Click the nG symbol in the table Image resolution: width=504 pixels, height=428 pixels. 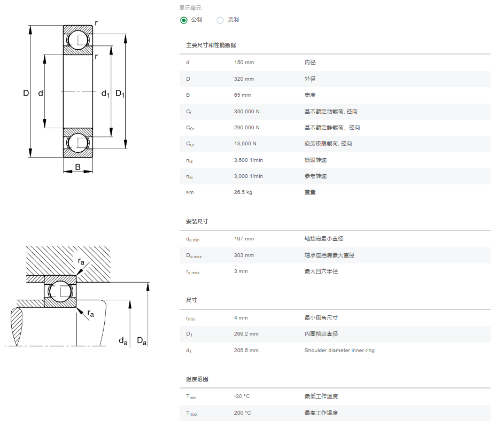189,160
